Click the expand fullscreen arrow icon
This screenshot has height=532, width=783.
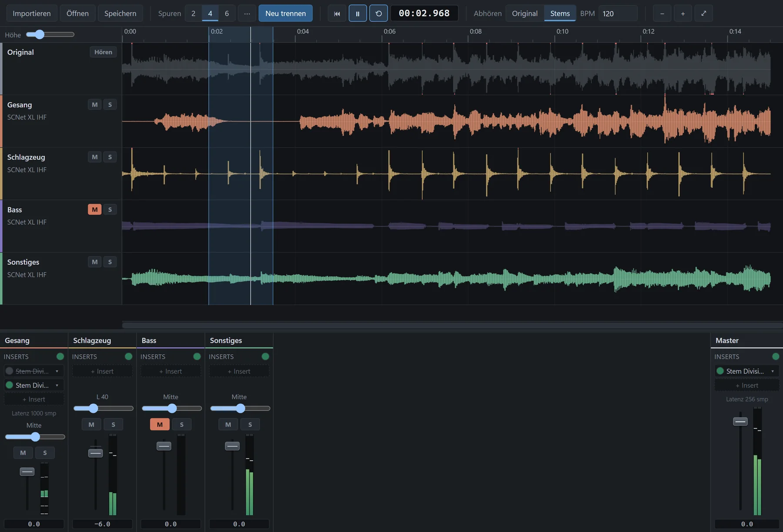click(x=704, y=13)
